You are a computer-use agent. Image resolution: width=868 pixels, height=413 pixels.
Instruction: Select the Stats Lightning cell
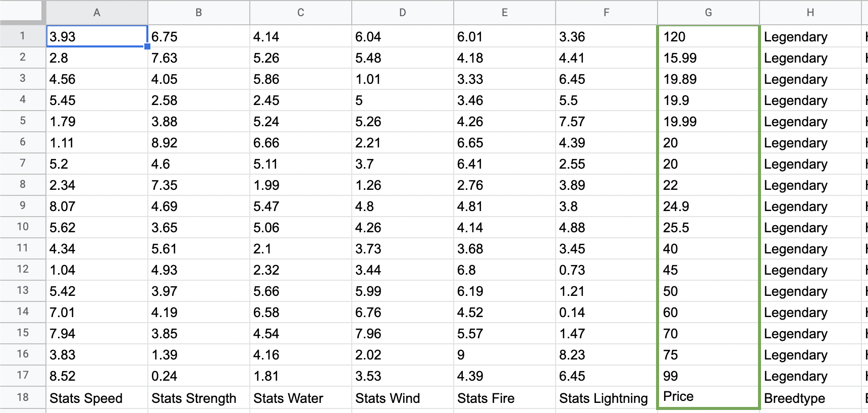pyautogui.click(x=607, y=397)
